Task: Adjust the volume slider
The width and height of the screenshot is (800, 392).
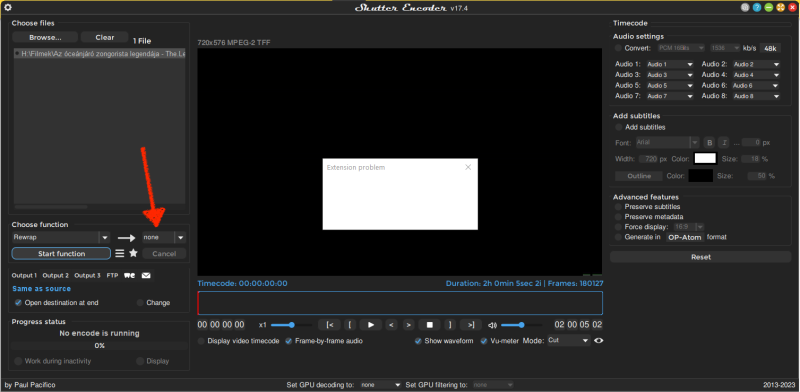Action: pyautogui.click(x=521, y=325)
